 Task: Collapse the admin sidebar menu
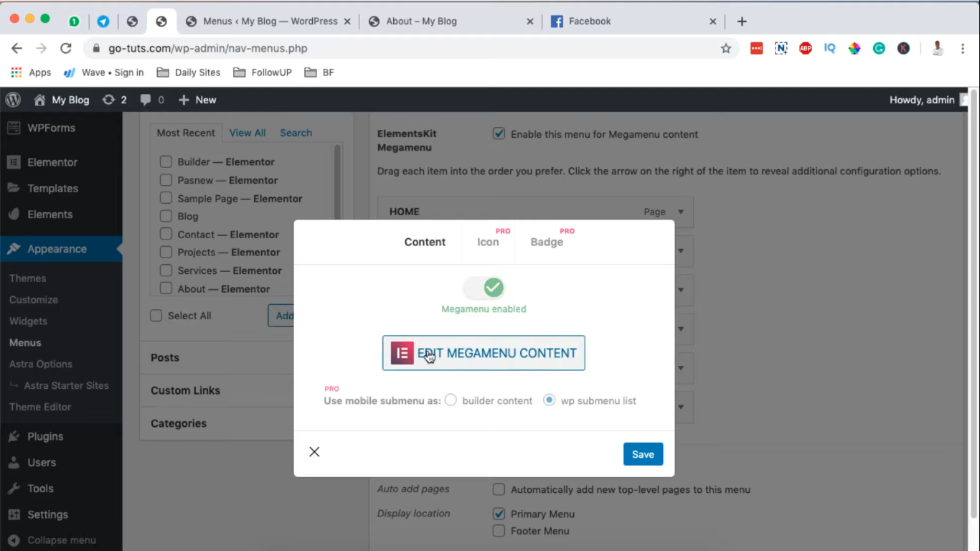[x=61, y=540]
